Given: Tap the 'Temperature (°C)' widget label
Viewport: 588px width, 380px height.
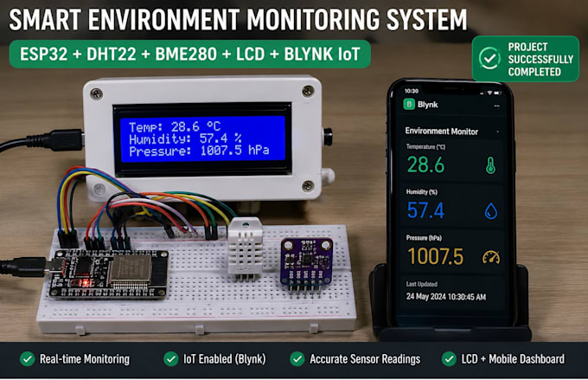Looking at the screenshot, I should (425, 147).
